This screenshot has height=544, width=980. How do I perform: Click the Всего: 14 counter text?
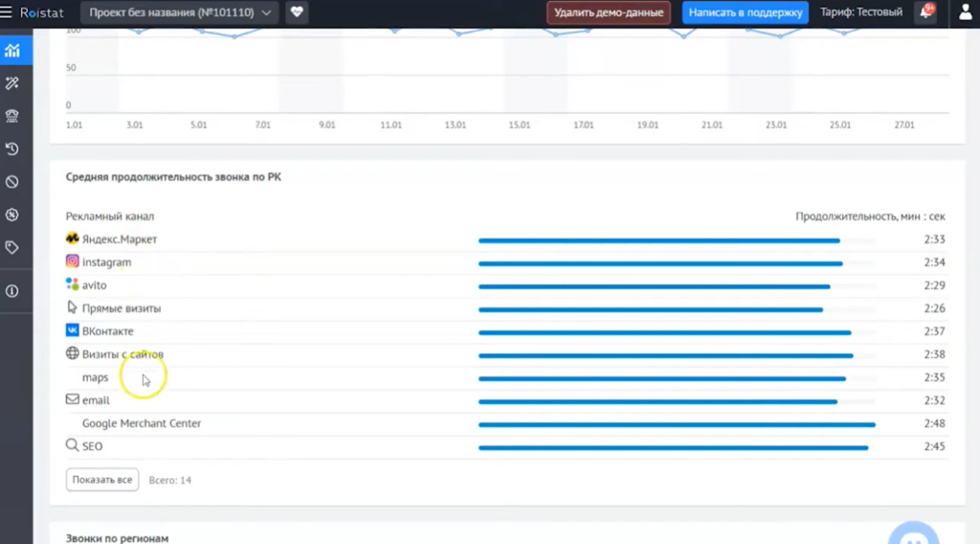click(x=170, y=480)
